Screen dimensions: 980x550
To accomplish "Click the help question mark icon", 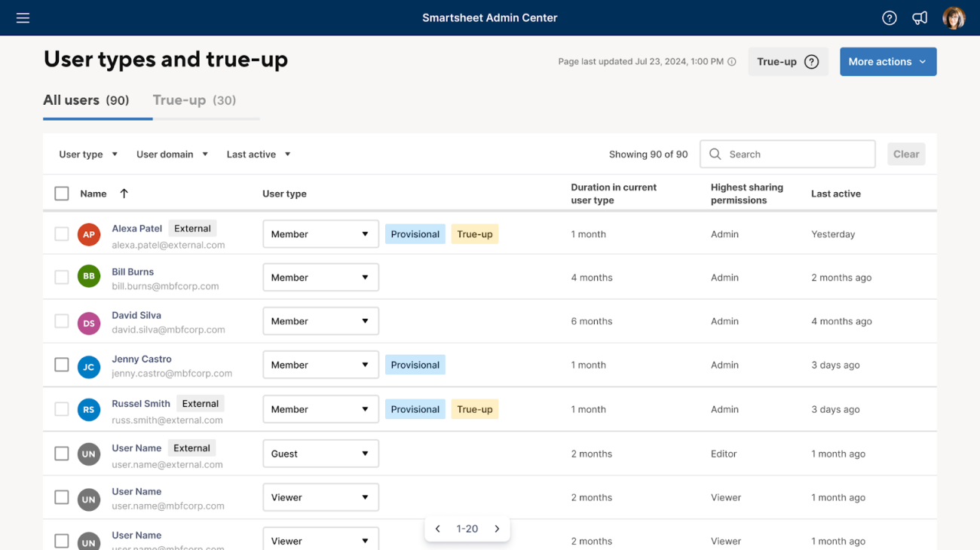I will tap(889, 17).
